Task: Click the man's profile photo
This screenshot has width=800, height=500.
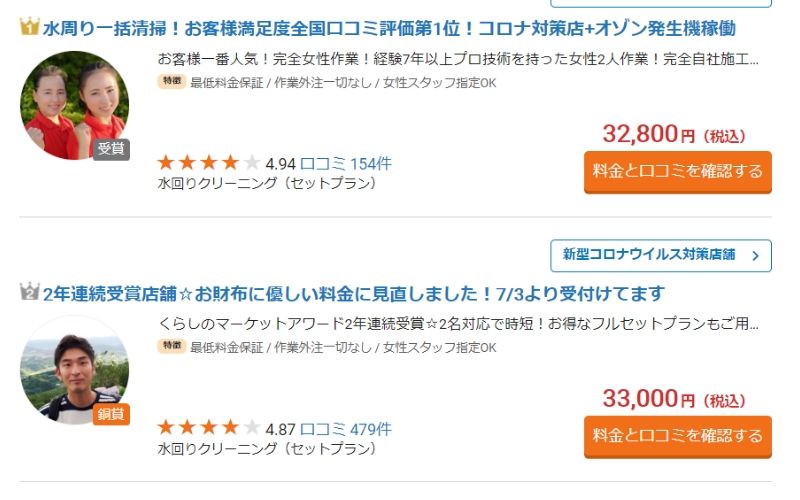Action: point(74,369)
